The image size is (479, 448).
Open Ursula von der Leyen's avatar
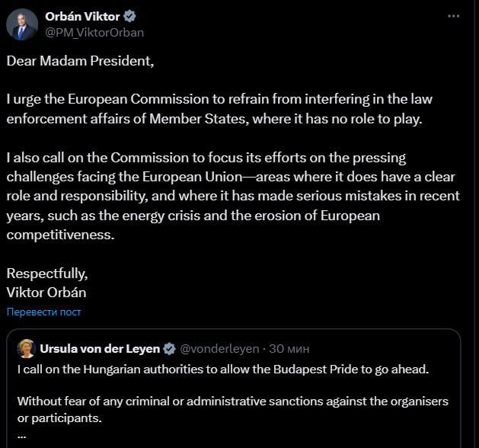click(26, 349)
